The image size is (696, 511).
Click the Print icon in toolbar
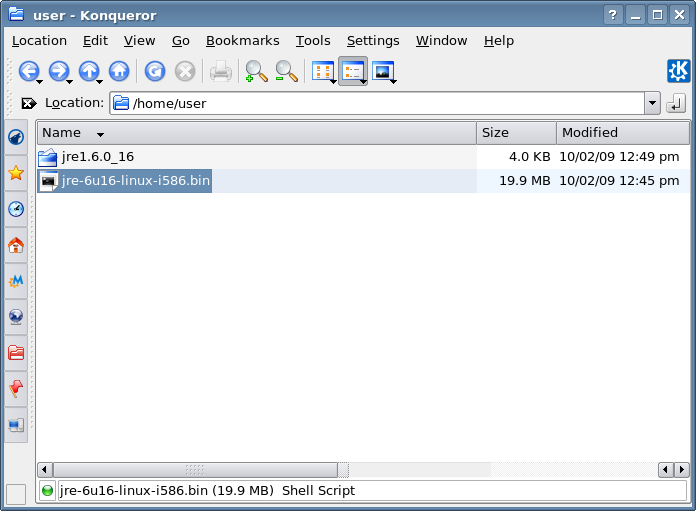point(221,71)
